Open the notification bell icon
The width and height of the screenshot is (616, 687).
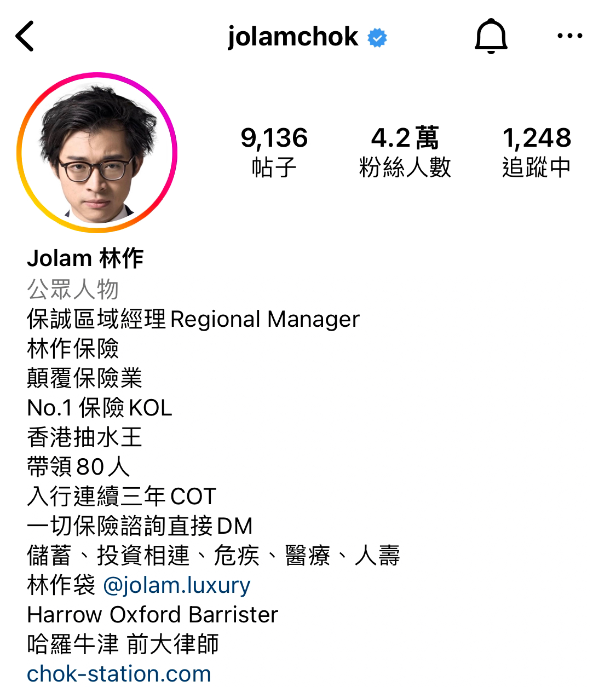(x=491, y=36)
